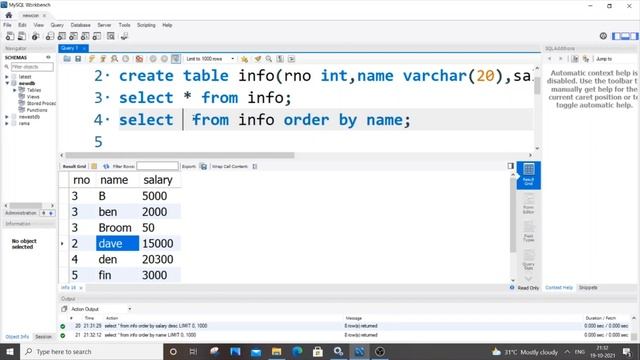The width and height of the screenshot is (640, 360).
Task: Click Commit transaction icon
Action: (x=153, y=59)
